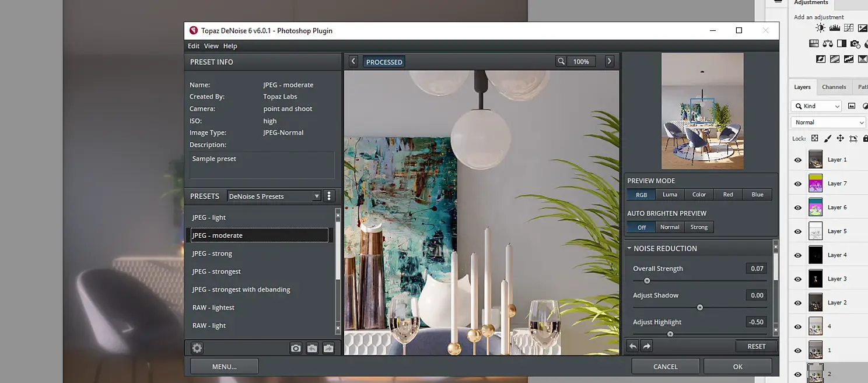Open preset settings gear icon

(x=197, y=348)
